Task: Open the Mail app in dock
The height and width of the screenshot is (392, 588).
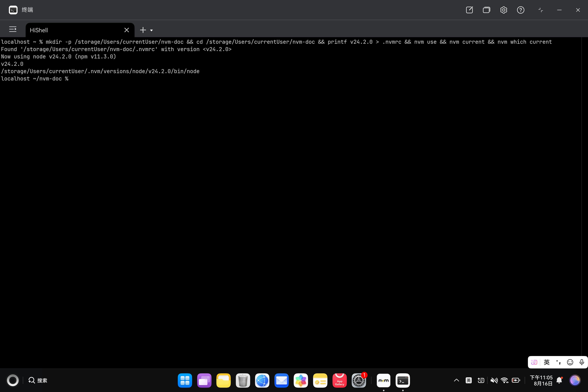Action: click(282, 381)
